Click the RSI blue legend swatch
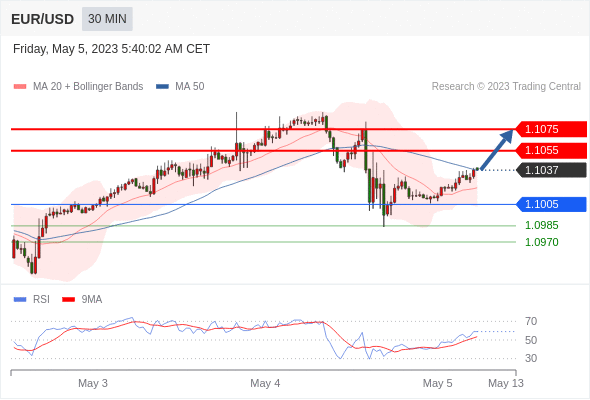 click(20, 300)
